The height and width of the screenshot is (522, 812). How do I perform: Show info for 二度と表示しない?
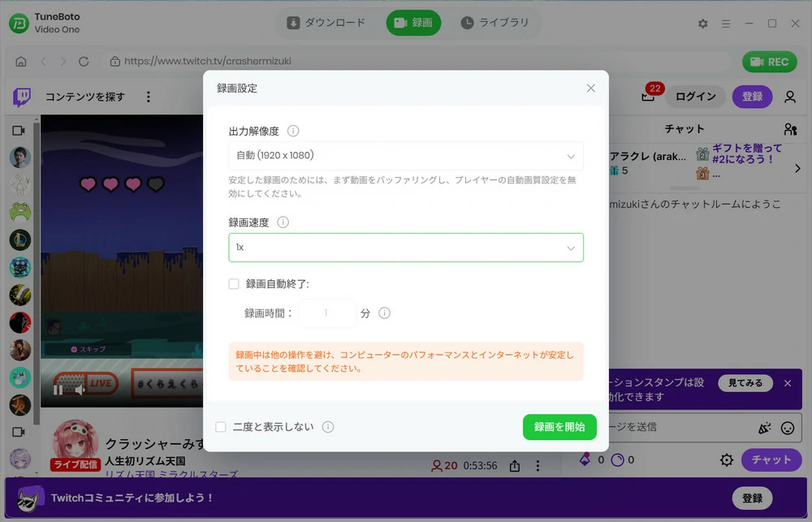coord(328,427)
